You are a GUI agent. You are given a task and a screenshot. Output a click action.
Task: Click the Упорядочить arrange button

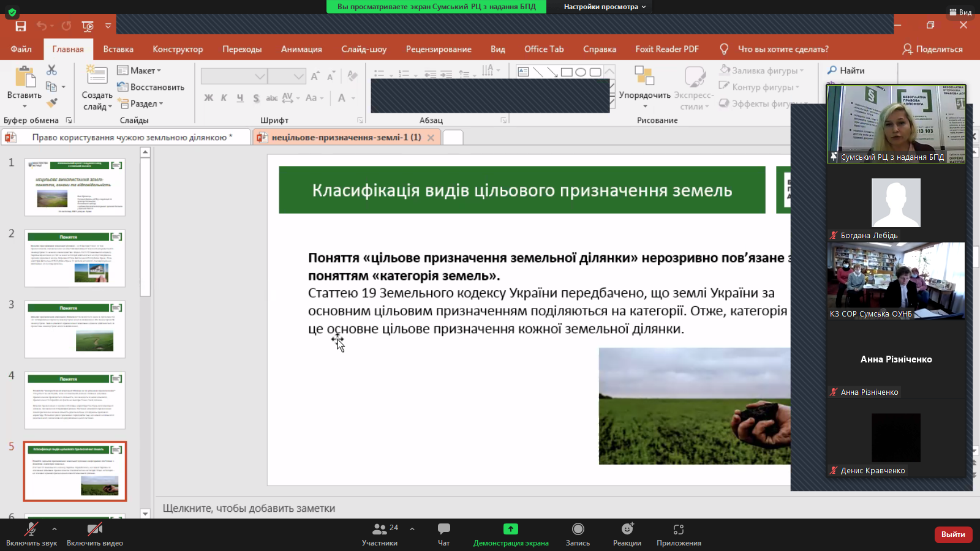click(644, 86)
